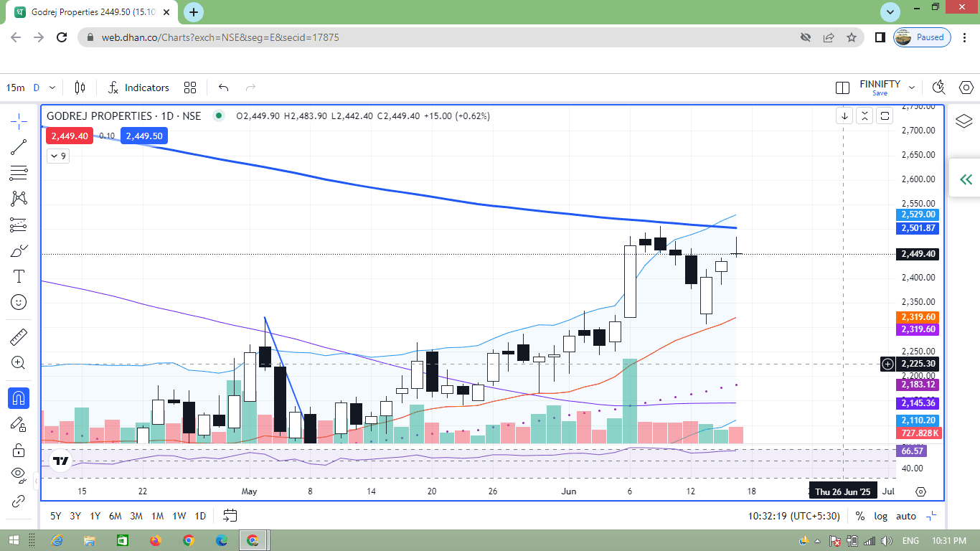Toggle stay in drawing mode
Image resolution: width=980 pixels, height=551 pixels.
pos(19,423)
